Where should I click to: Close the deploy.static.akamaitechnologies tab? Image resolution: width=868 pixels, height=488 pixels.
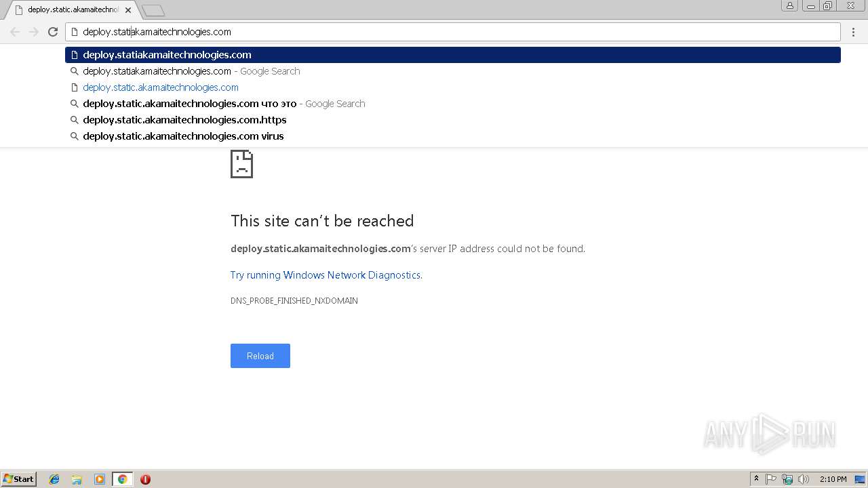[x=128, y=10]
